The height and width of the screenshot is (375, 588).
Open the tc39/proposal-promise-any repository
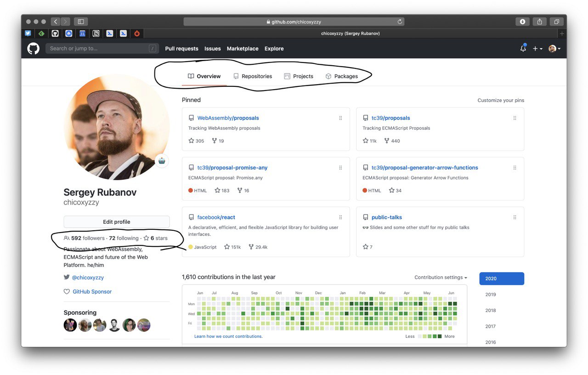click(232, 168)
